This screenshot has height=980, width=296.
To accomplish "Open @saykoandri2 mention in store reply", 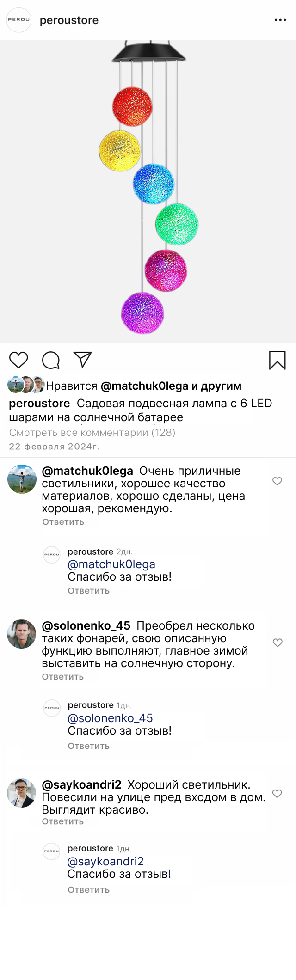I will click(105, 862).
